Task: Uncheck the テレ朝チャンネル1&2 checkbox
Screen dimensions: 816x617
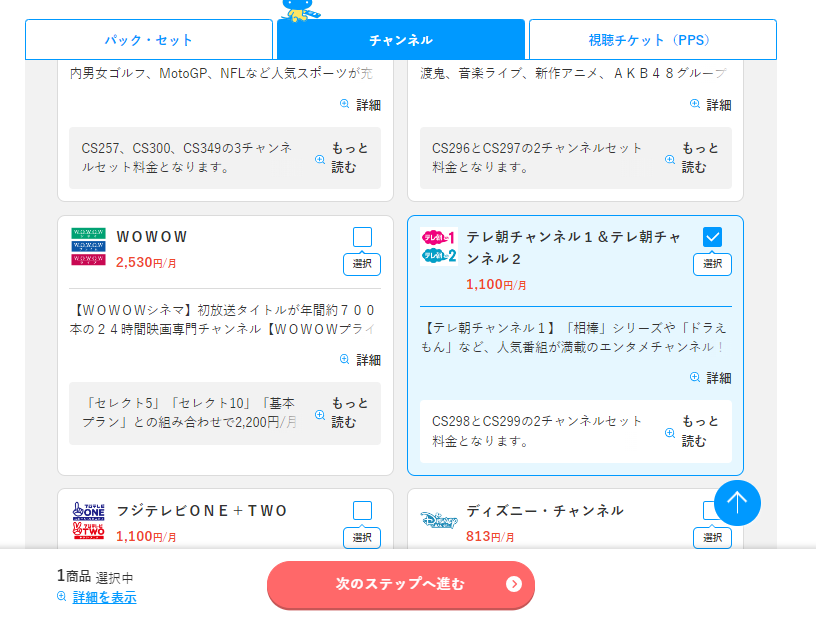Action: pyautogui.click(x=712, y=237)
